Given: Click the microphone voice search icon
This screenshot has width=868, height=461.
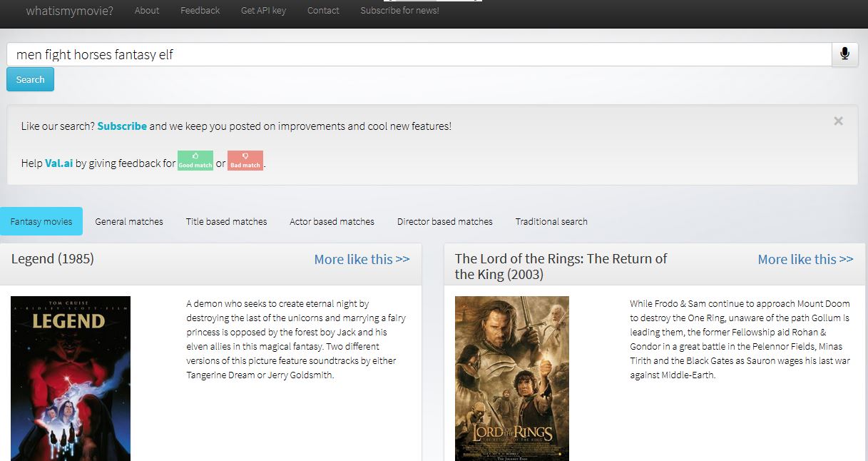Looking at the screenshot, I should 844,54.
